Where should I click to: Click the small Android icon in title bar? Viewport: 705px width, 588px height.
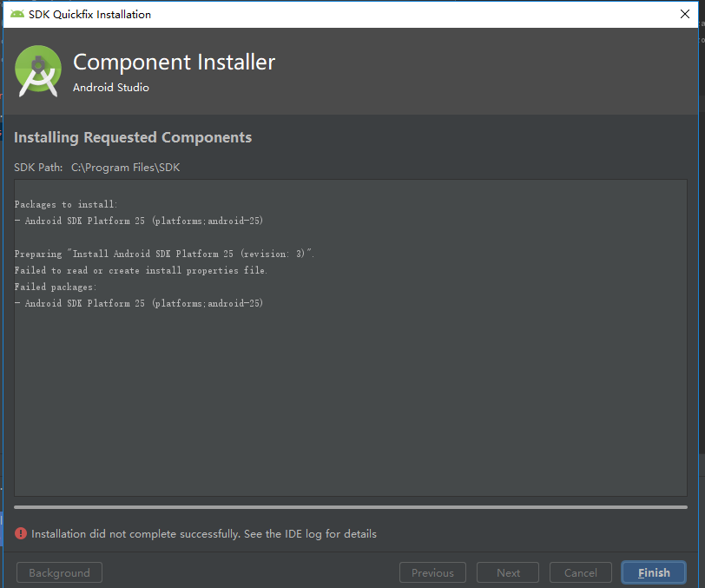(17, 15)
